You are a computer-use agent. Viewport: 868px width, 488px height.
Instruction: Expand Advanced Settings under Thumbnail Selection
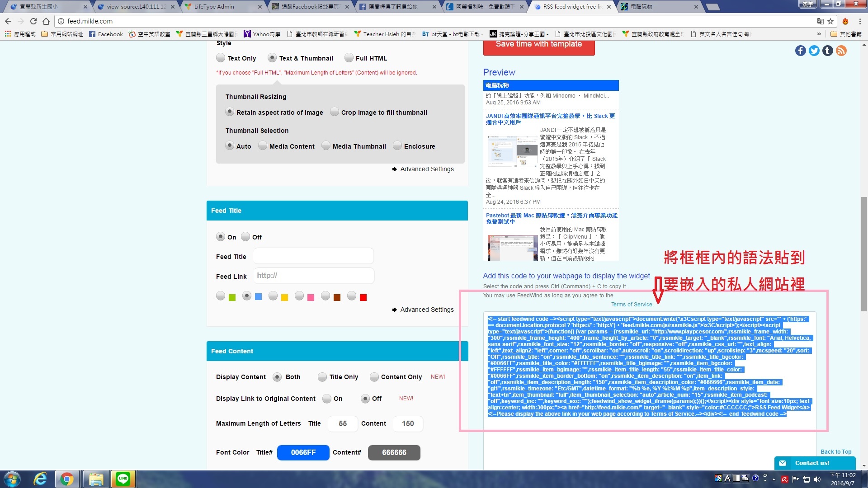tap(423, 169)
